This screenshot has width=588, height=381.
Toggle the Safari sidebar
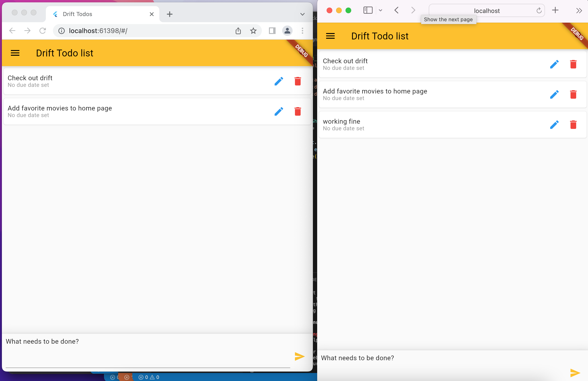pos(368,10)
